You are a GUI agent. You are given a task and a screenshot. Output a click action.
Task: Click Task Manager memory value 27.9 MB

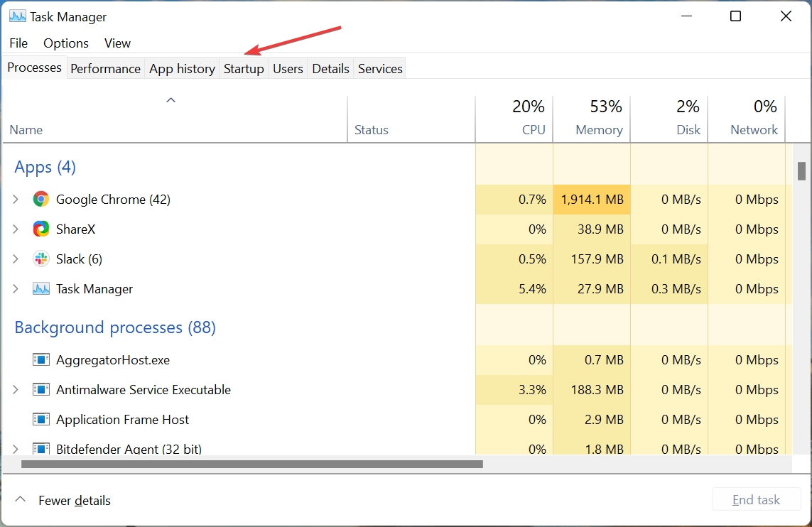click(x=600, y=289)
